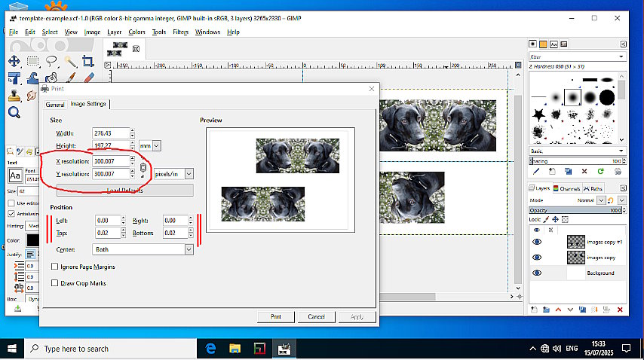This screenshot has height=360, width=644.
Task: Hide the Background layer
Action: pyautogui.click(x=537, y=273)
